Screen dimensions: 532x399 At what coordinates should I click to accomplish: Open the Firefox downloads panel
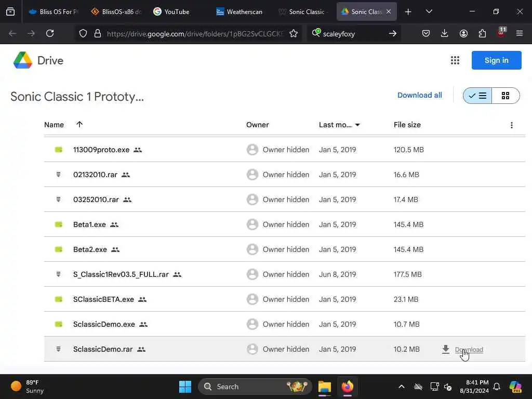pyautogui.click(x=445, y=33)
